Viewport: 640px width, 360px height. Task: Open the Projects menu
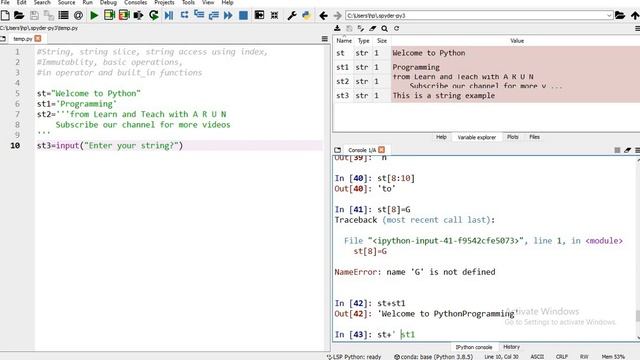(x=164, y=2)
